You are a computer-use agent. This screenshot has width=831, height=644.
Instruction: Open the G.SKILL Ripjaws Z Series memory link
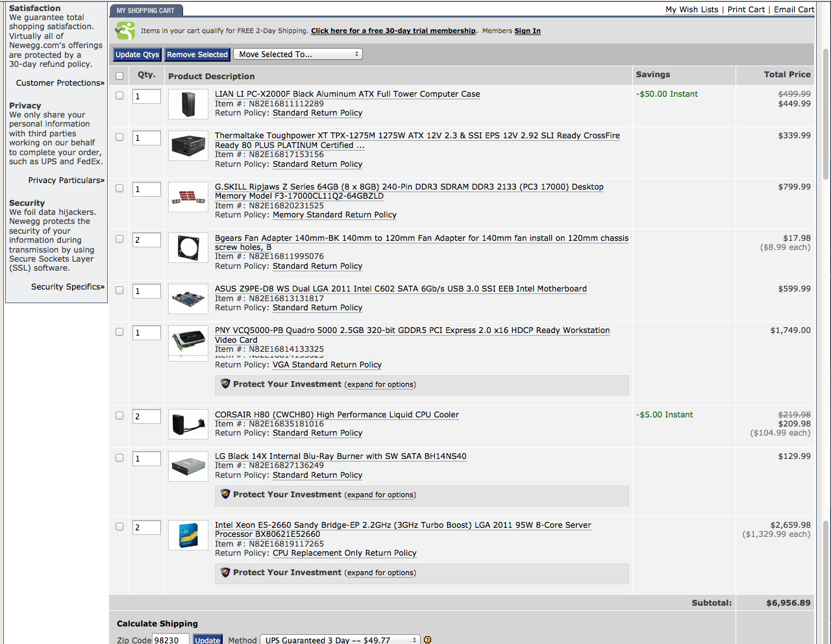pyautogui.click(x=409, y=192)
